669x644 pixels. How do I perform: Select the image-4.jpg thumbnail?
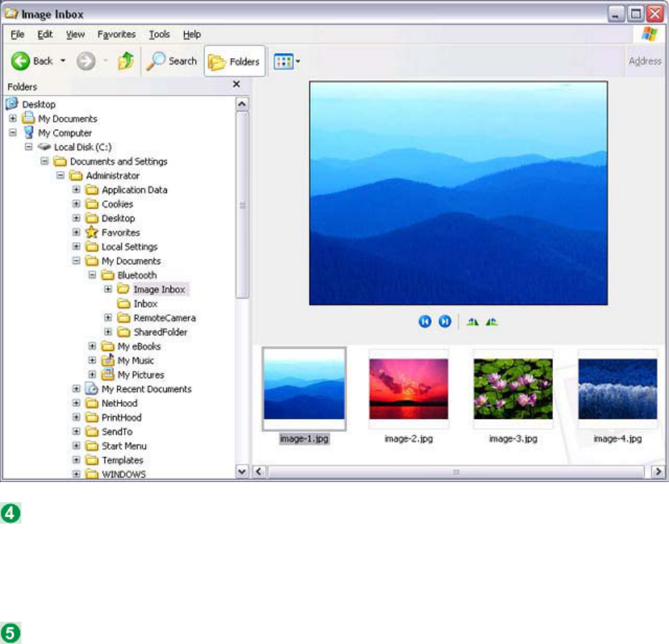[617, 389]
